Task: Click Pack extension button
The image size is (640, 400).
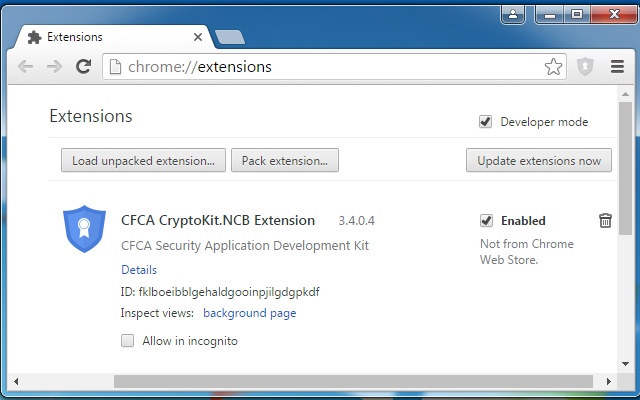Action: point(285,160)
